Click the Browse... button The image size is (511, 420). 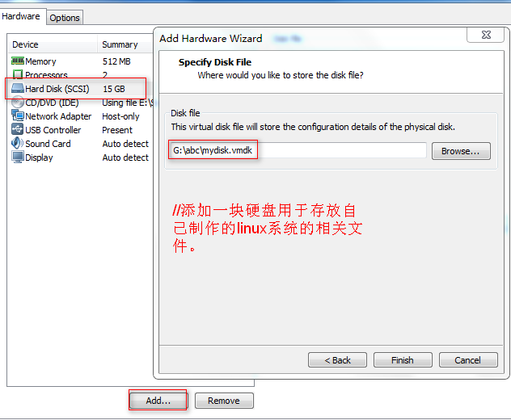[461, 151]
